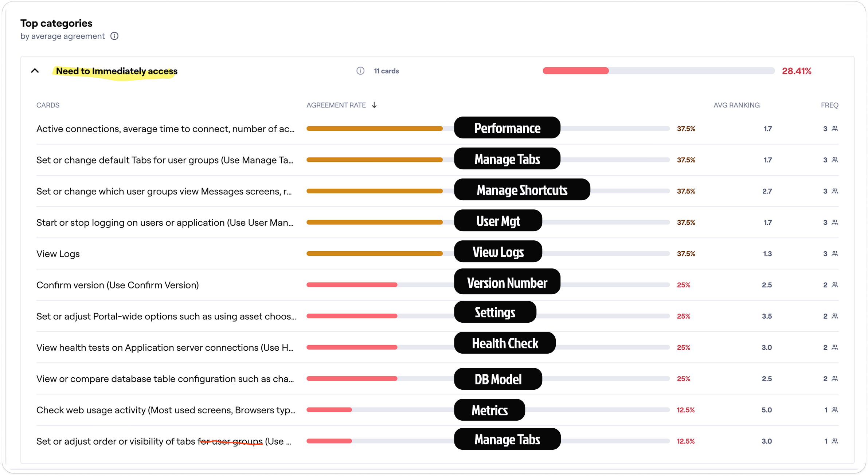Open the info tooltip beside 'by average agreement'

[x=114, y=36]
